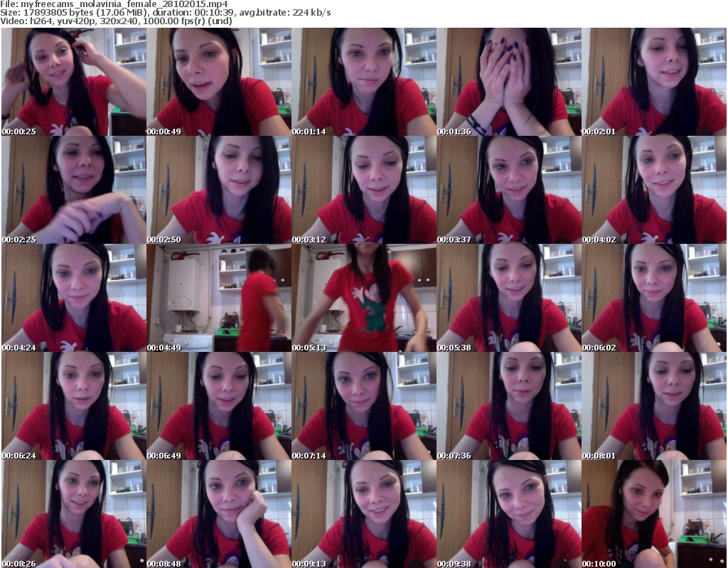The image size is (728, 568).
Task: Select the thumbnail timestamped 00:03:37
Action: (x=509, y=190)
